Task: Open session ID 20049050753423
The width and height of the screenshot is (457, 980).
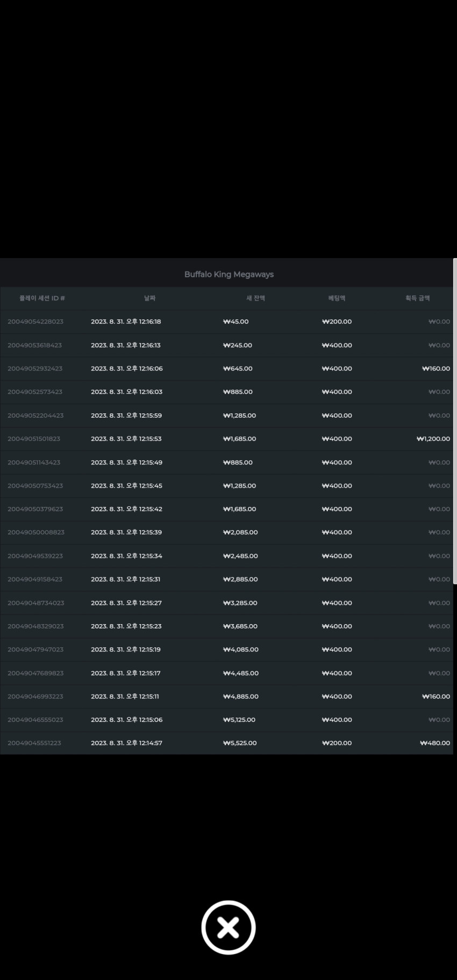Action: pyautogui.click(x=35, y=485)
